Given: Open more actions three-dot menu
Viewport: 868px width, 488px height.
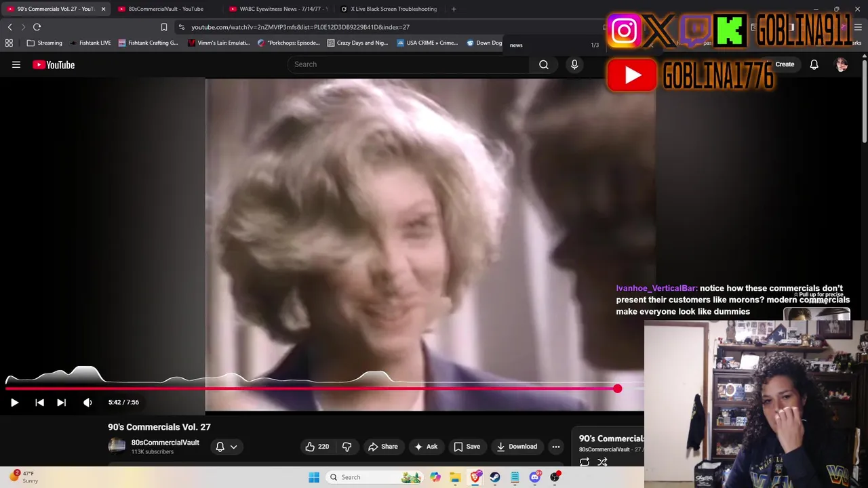Looking at the screenshot, I should 556,447.
